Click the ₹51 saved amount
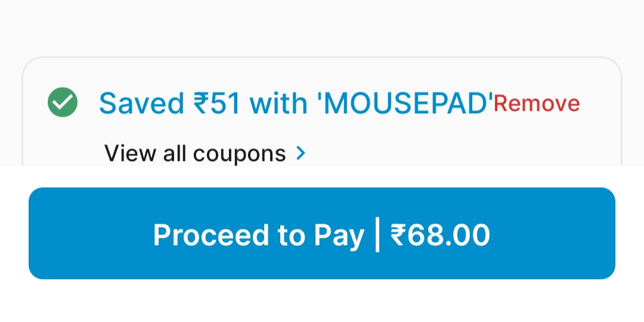Screen dimensions: 644x322 (x=217, y=104)
